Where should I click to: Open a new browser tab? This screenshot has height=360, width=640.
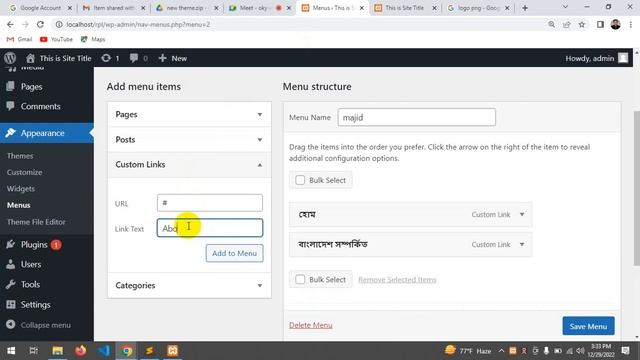[525, 8]
